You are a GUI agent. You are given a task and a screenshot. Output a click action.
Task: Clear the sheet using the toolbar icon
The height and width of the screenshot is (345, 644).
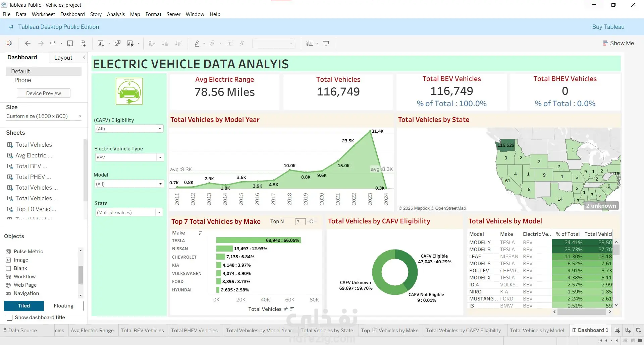130,43
